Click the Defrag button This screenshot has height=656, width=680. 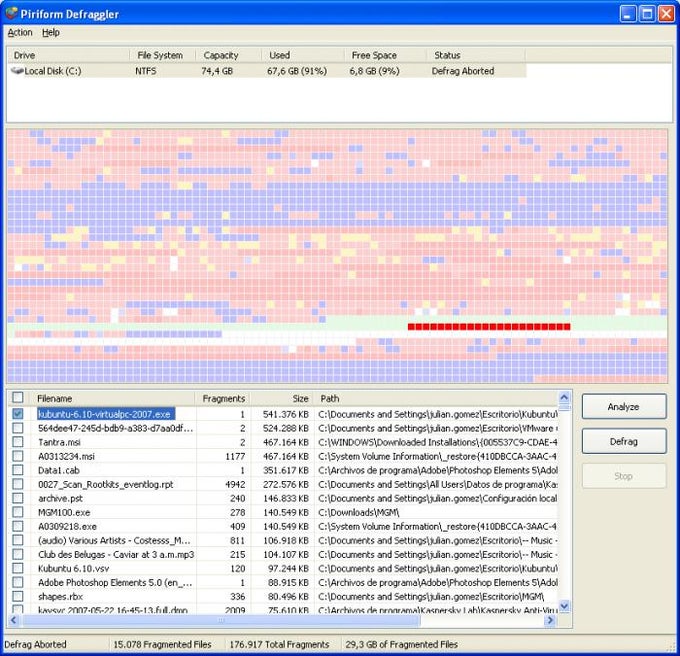(624, 441)
